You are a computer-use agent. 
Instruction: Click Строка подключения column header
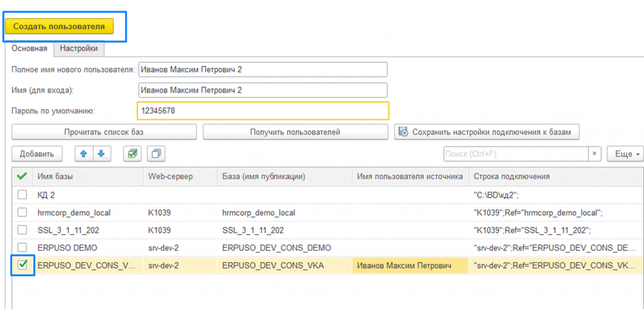click(556, 176)
